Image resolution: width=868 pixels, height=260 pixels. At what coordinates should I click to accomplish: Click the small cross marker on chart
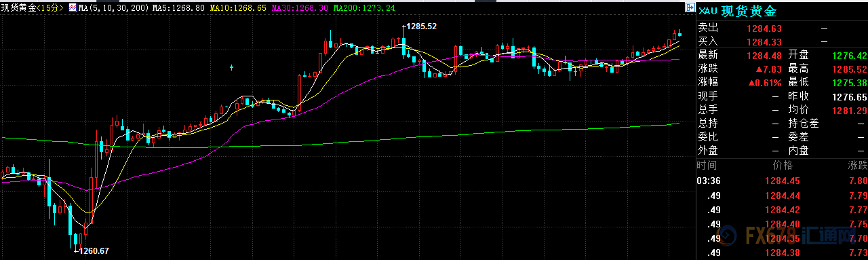pyautogui.click(x=232, y=67)
